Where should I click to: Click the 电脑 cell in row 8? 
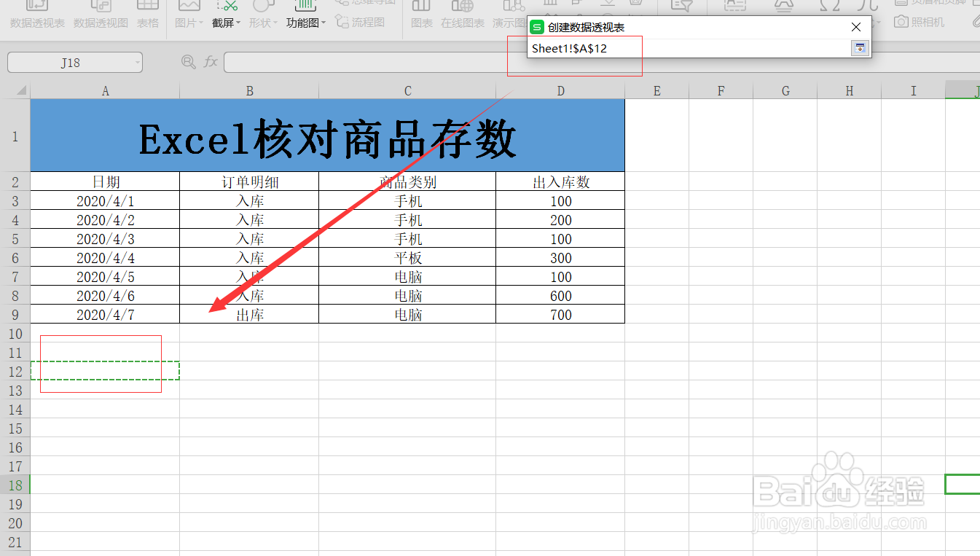(x=407, y=295)
